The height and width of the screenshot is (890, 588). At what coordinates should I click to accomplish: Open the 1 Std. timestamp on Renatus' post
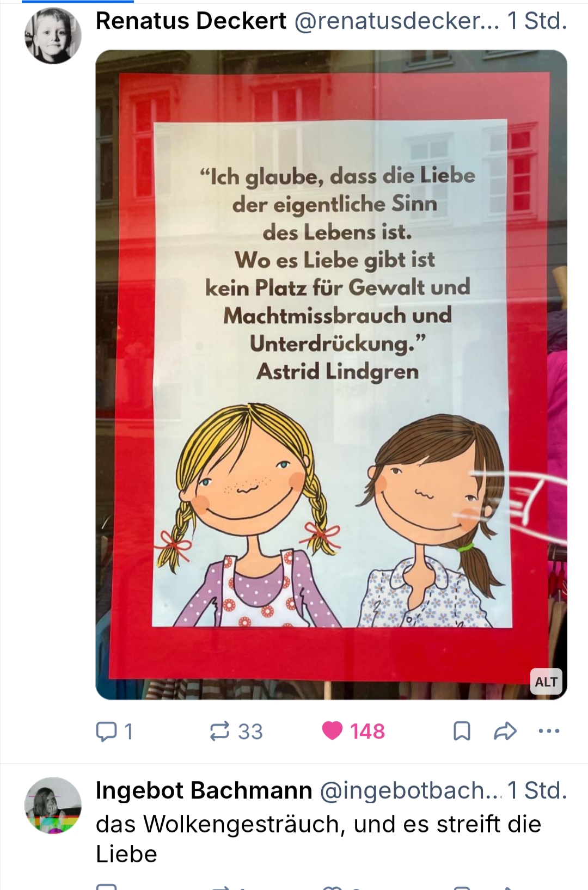pos(537,21)
